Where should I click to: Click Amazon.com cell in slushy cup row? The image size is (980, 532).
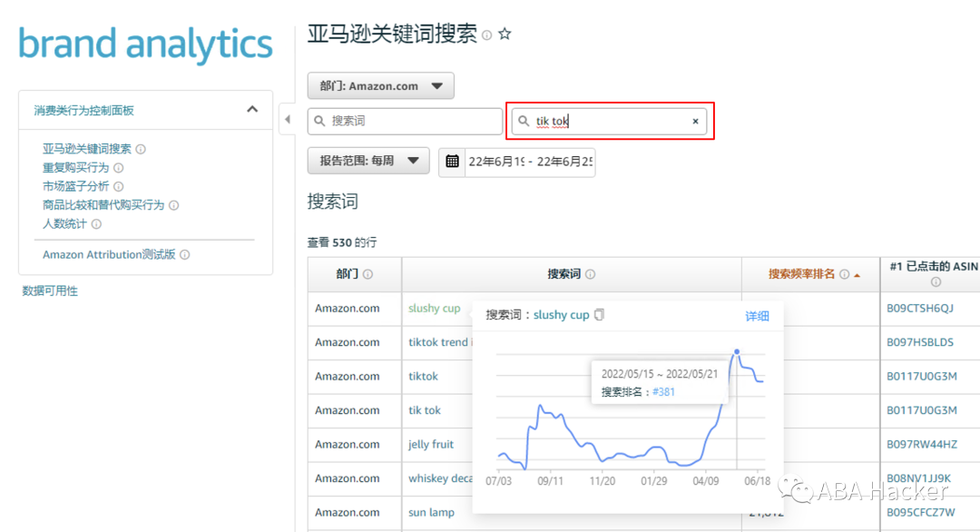tap(347, 308)
